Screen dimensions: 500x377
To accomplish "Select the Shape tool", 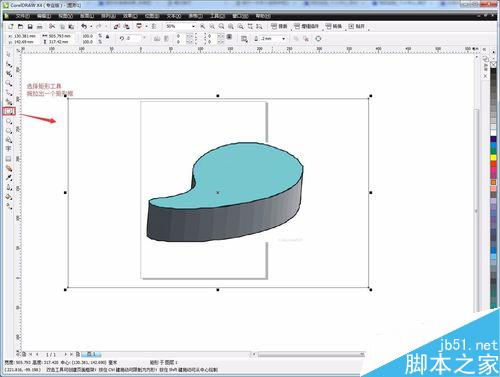I will pyautogui.click(x=9, y=64).
